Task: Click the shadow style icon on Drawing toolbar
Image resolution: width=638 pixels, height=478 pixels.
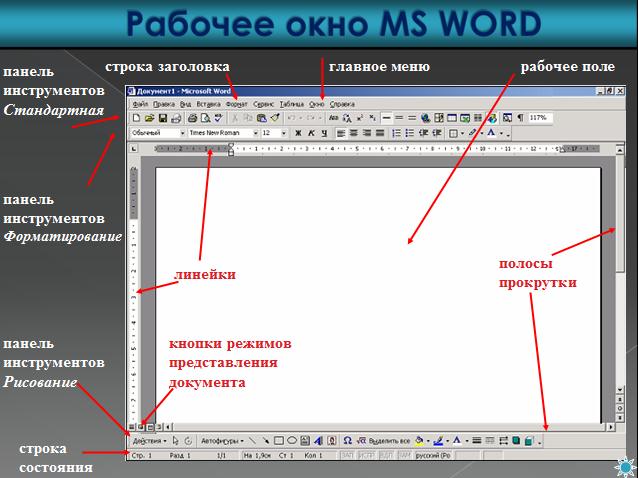Action: tap(516, 441)
